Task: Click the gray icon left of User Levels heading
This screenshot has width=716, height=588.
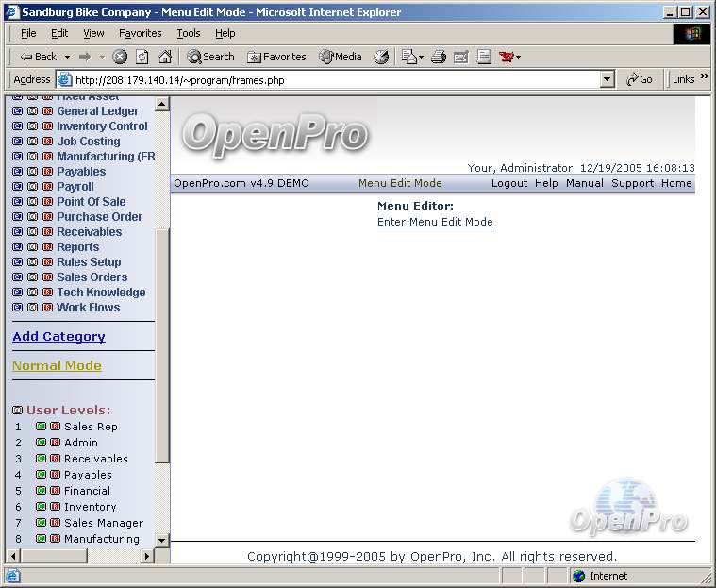Action: [17, 411]
